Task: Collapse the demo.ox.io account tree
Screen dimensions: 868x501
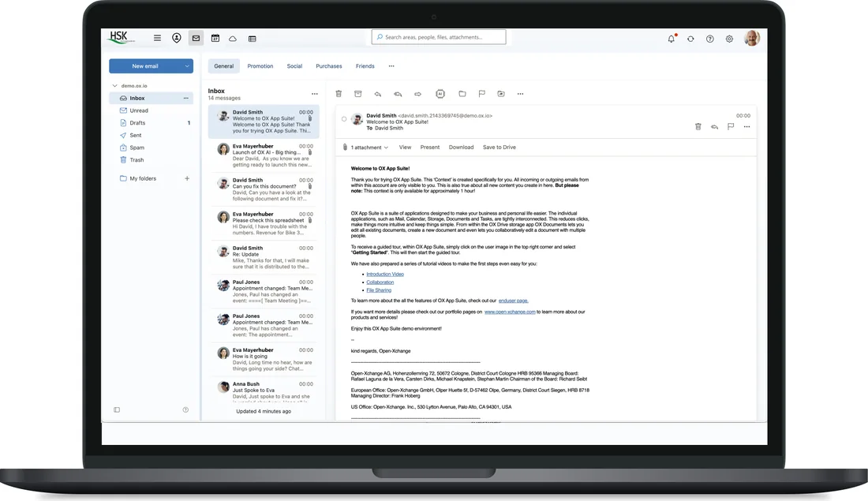Action: coord(114,86)
